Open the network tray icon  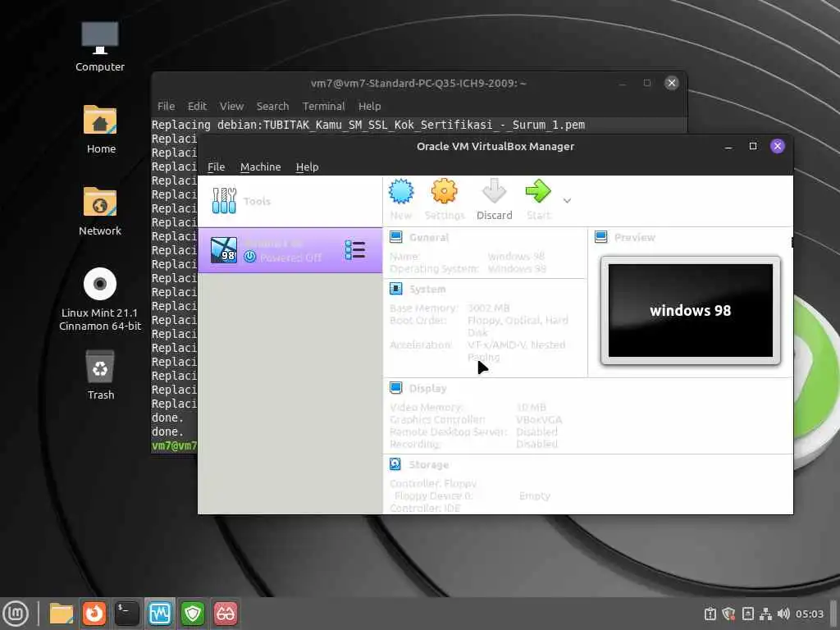click(766, 614)
